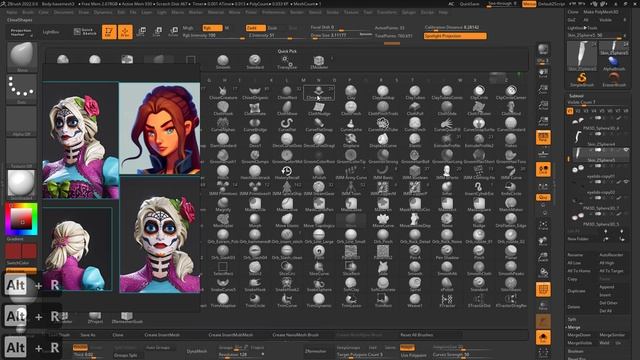The height and width of the screenshot is (360, 640).
Task: Open the Preferences menu
Action: (x=273, y=12)
